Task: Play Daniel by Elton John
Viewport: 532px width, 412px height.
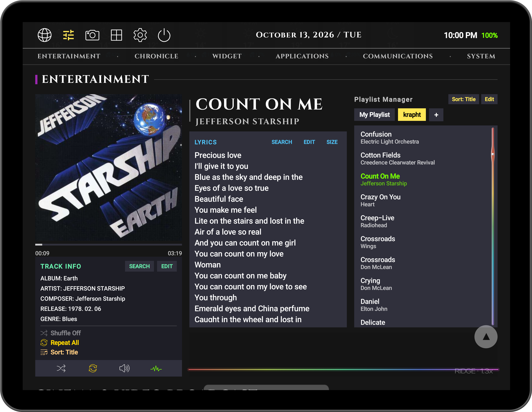Action: [x=424, y=305]
